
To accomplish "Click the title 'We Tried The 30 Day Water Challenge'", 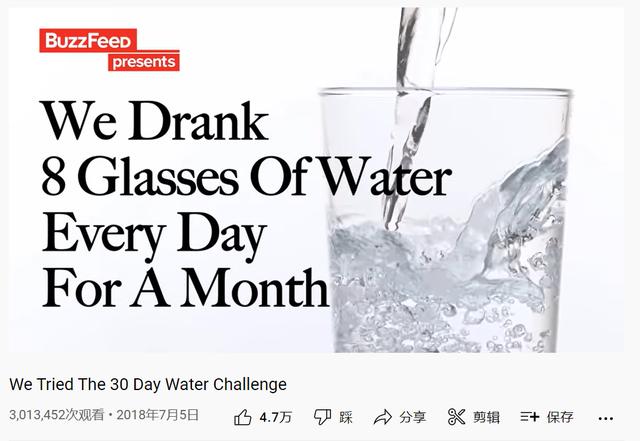I will coord(148,384).
